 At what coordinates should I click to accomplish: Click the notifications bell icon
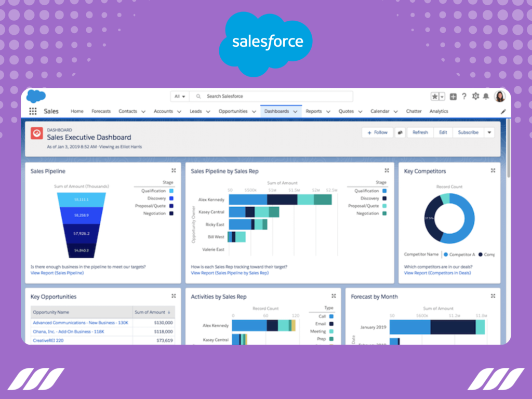tap(486, 96)
